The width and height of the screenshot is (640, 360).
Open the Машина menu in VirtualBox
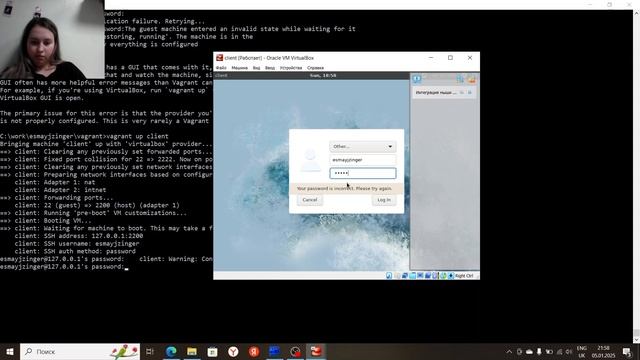pos(240,68)
